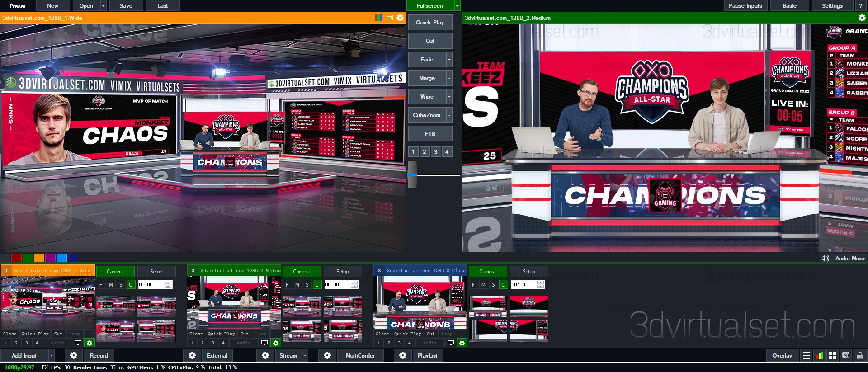The height and width of the screenshot is (372, 868).
Task: Click overlay 3 button in transition panel
Action: [435, 152]
